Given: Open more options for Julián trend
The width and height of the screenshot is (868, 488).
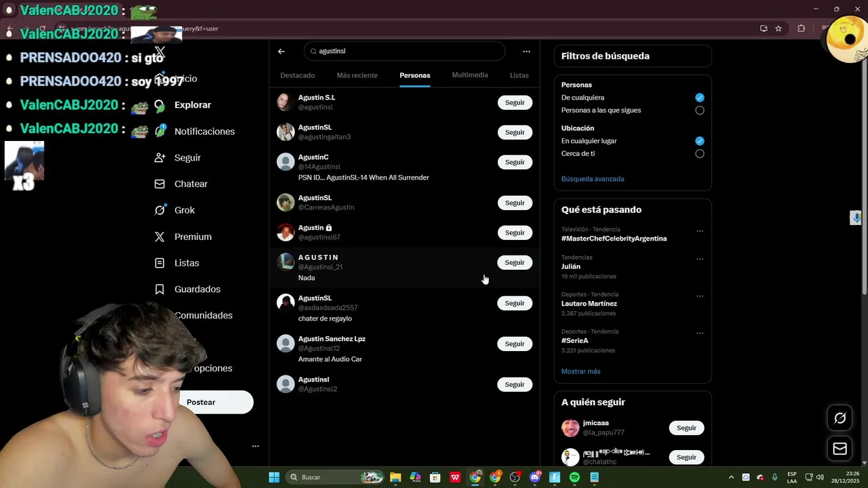Looking at the screenshot, I should (x=700, y=259).
